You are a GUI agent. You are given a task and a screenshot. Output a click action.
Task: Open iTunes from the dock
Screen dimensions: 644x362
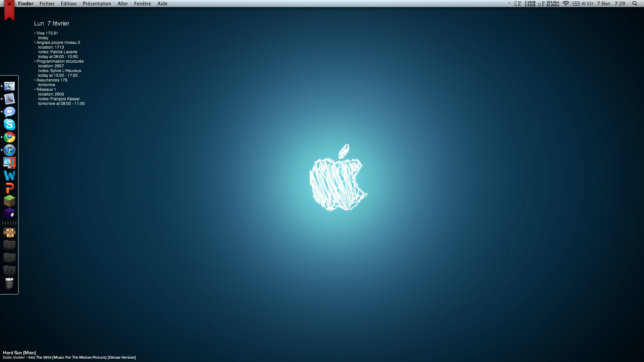(9, 150)
